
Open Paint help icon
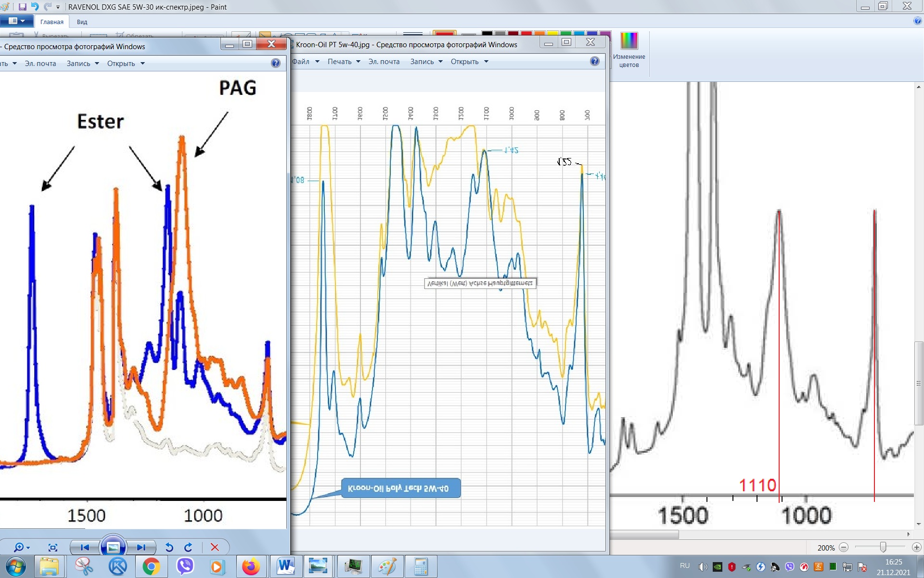[917, 21]
